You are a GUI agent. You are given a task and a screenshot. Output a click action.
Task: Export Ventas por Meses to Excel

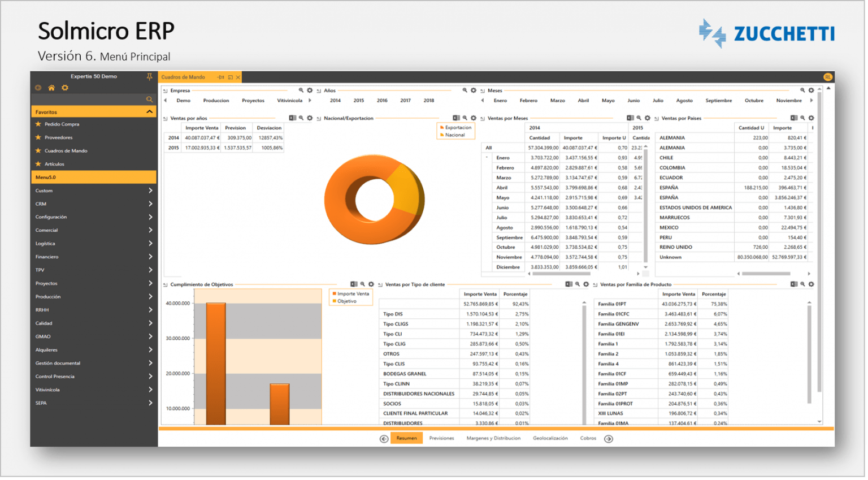631,119
